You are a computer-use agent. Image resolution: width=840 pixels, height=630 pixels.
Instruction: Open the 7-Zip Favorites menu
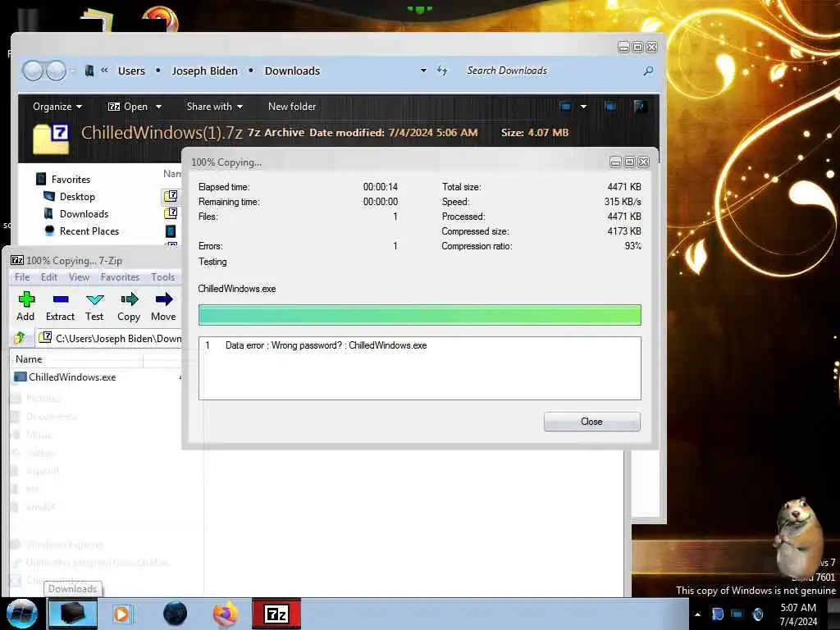(x=120, y=277)
